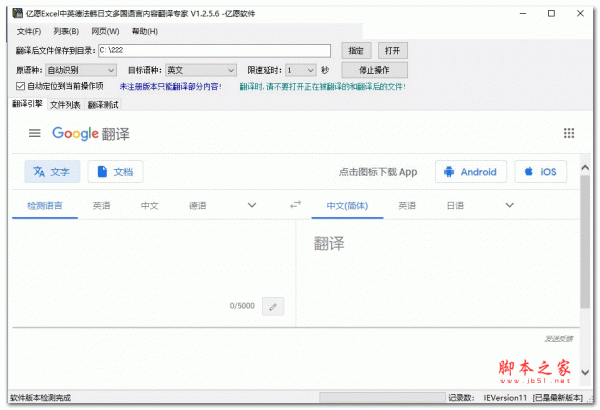Expand more source languages chevron
Image resolution: width=600 pixels, height=410 pixels.
251,205
